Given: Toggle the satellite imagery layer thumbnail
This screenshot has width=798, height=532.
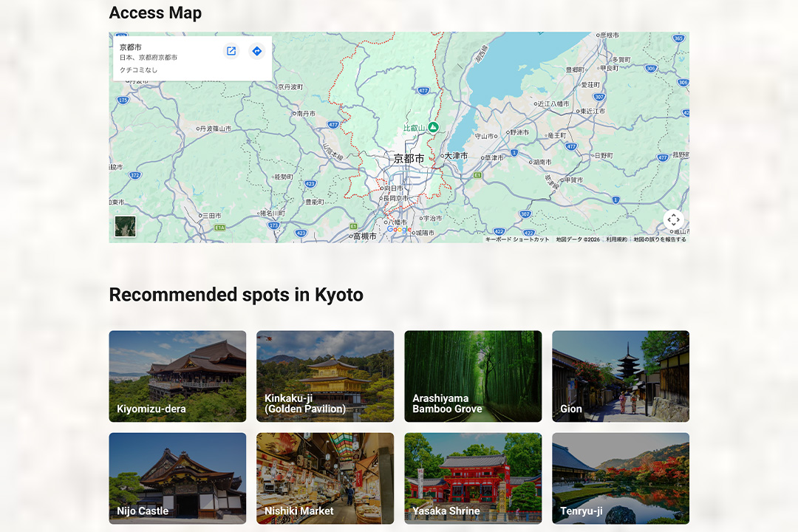Looking at the screenshot, I should [126, 226].
